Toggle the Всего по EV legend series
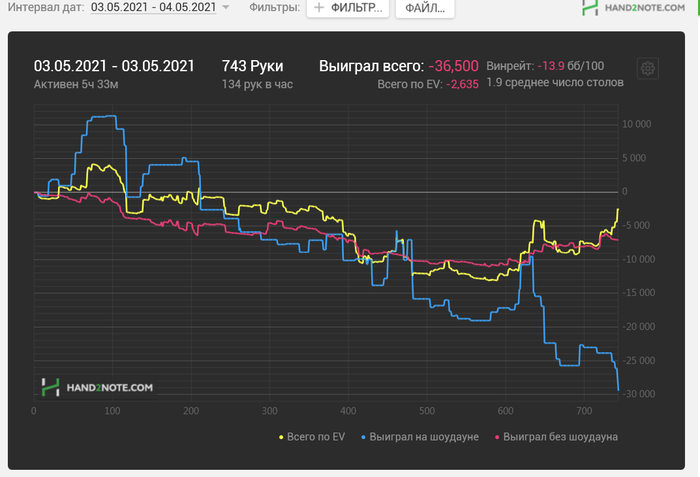This screenshot has height=477, width=700. 312,437
